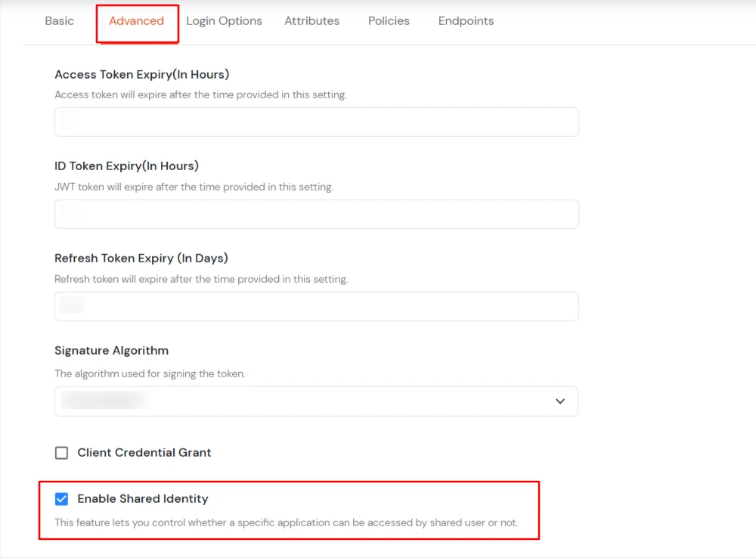756x558 pixels.
Task: Click the Refresh Token Expiry input field
Action: pos(316,306)
